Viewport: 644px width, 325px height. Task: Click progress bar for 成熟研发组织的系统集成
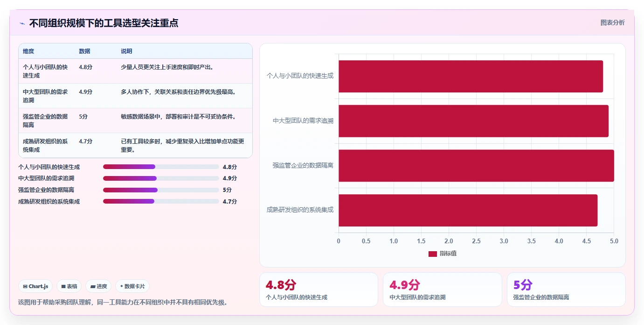161,201
